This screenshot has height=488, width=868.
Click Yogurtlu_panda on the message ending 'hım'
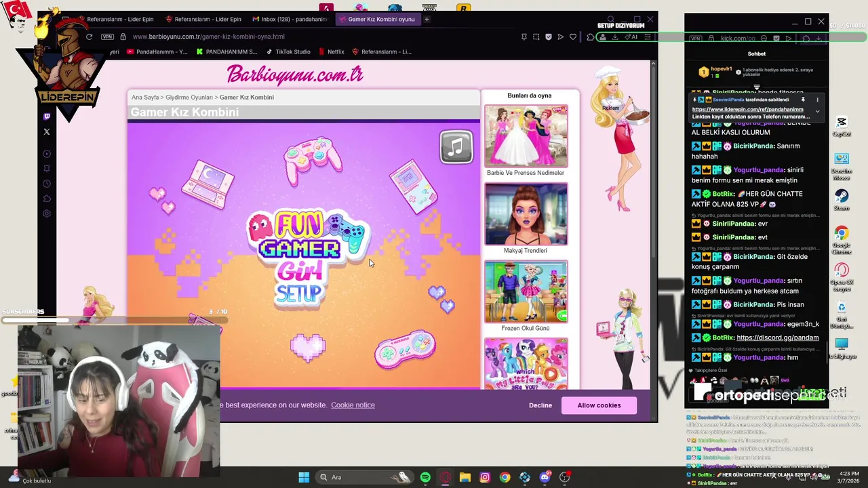pos(759,358)
